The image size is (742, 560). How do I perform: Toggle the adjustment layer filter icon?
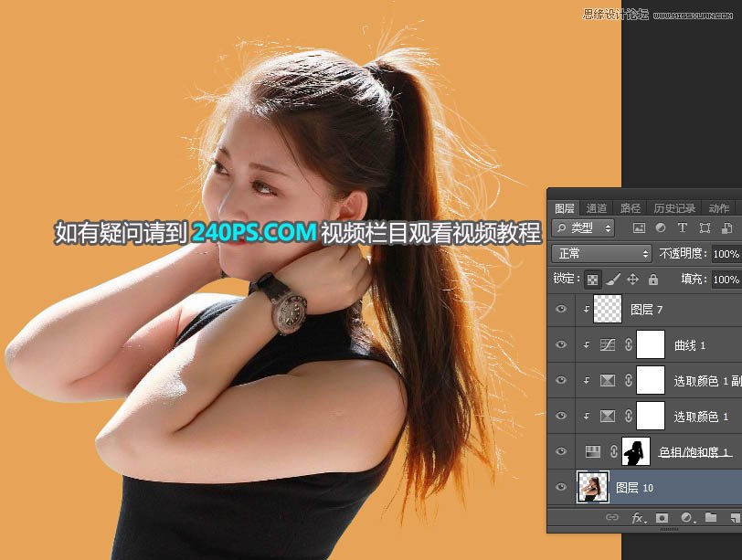point(661,228)
